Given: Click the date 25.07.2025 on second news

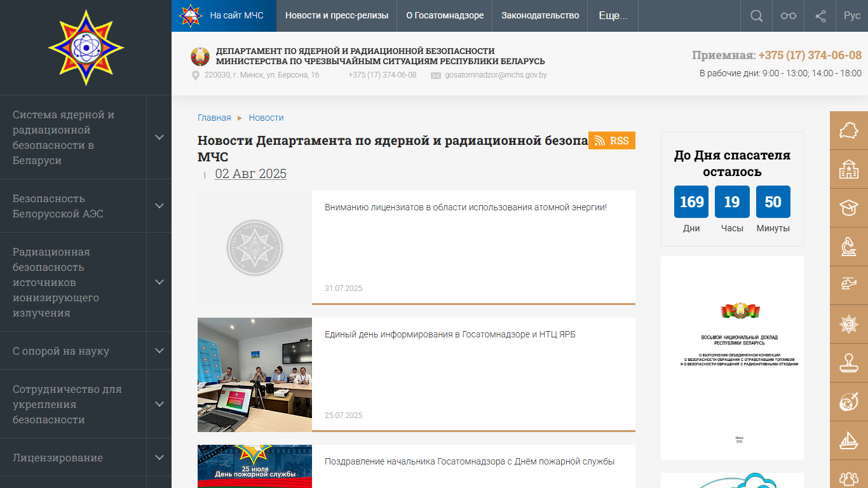Looking at the screenshot, I should click(x=344, y=416).
